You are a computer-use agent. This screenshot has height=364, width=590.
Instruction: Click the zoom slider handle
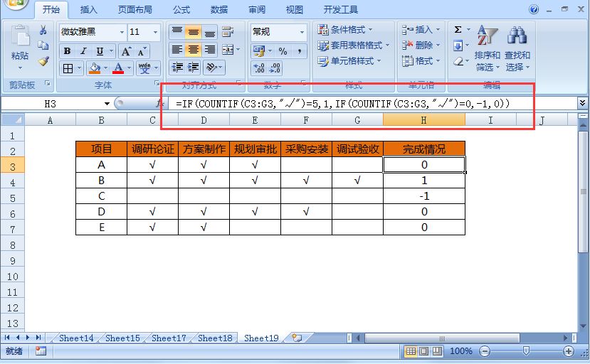pyautogui.click(x=526, y=351)
